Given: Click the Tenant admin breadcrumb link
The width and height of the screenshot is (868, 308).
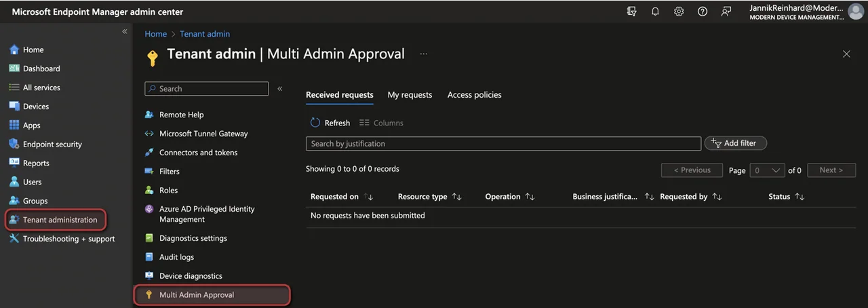Looking at the screenshot, I should 205,34.
